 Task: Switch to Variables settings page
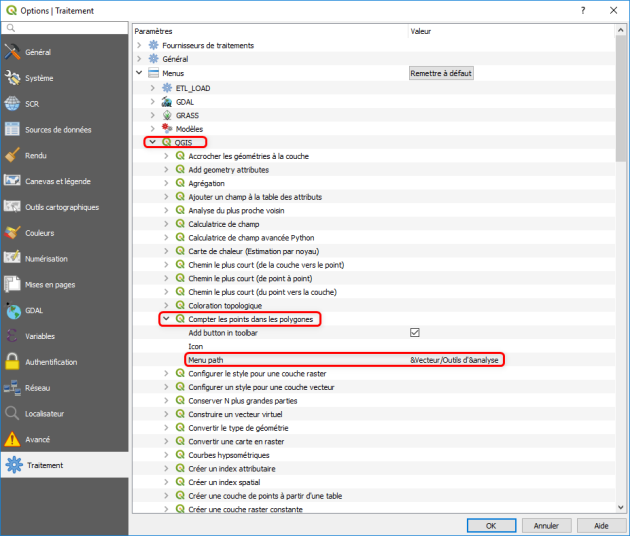tap(64, 336)
